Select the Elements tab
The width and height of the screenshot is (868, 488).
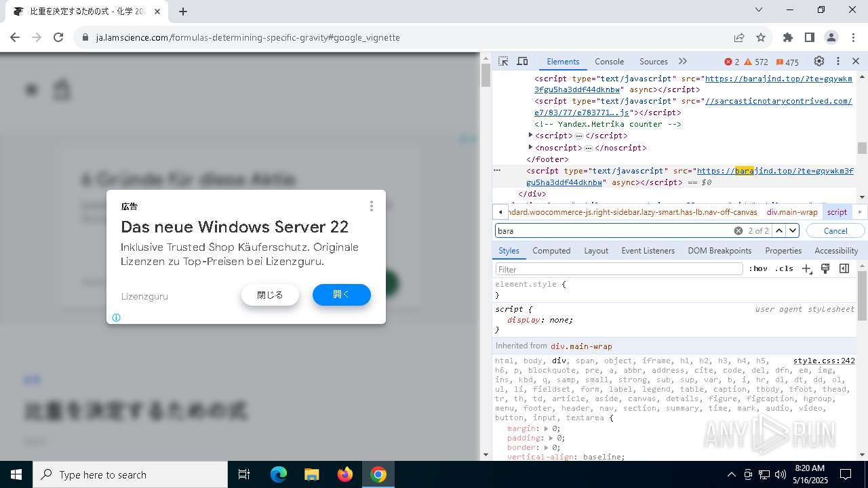[563, 61]
